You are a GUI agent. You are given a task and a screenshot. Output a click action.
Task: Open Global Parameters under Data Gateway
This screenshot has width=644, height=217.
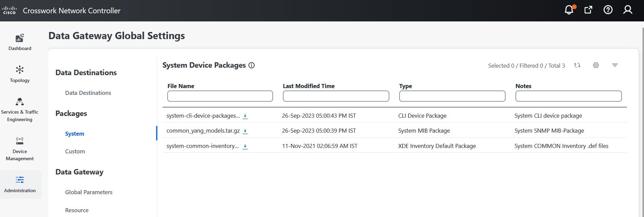pyautogui.click(x=89, y=192)
